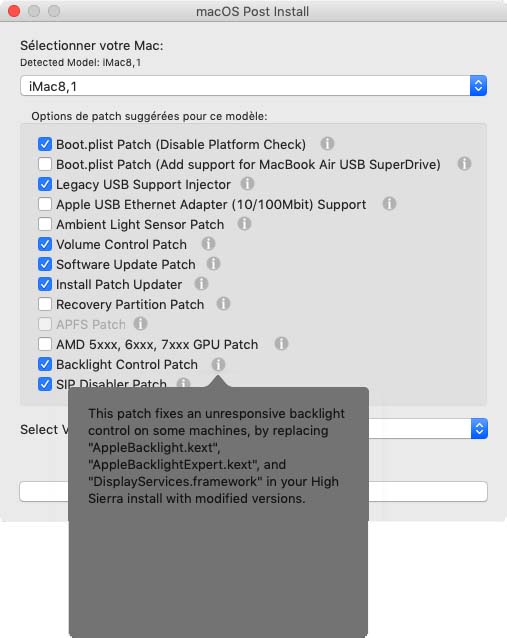Disable the Backlight Control Patch checkbox
The width and height of the screenshot is (507, 638).
pos(45,364)
